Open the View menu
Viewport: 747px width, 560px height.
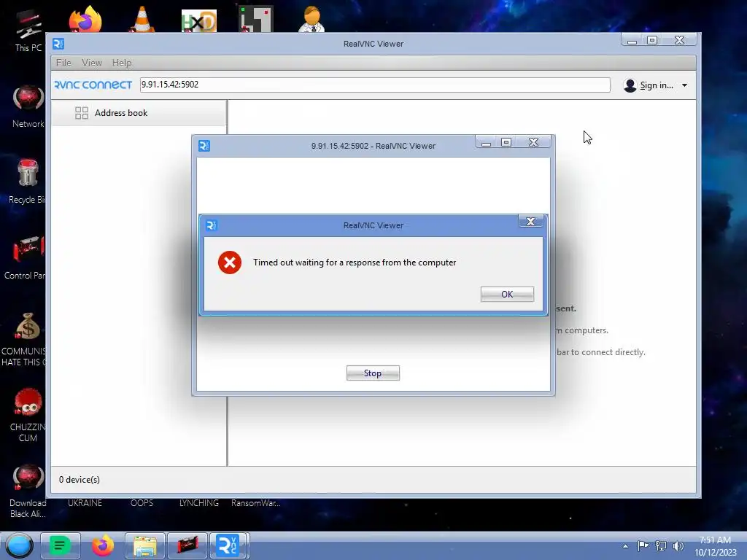[x=91, y=63]
